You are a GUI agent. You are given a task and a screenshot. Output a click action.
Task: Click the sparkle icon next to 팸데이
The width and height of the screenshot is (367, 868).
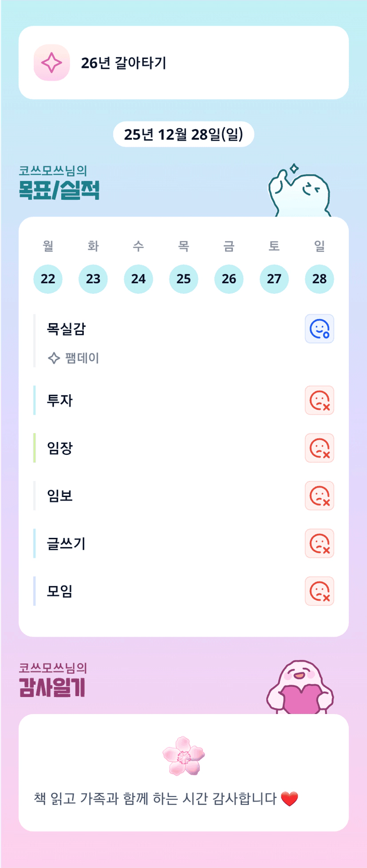[54, 358]
